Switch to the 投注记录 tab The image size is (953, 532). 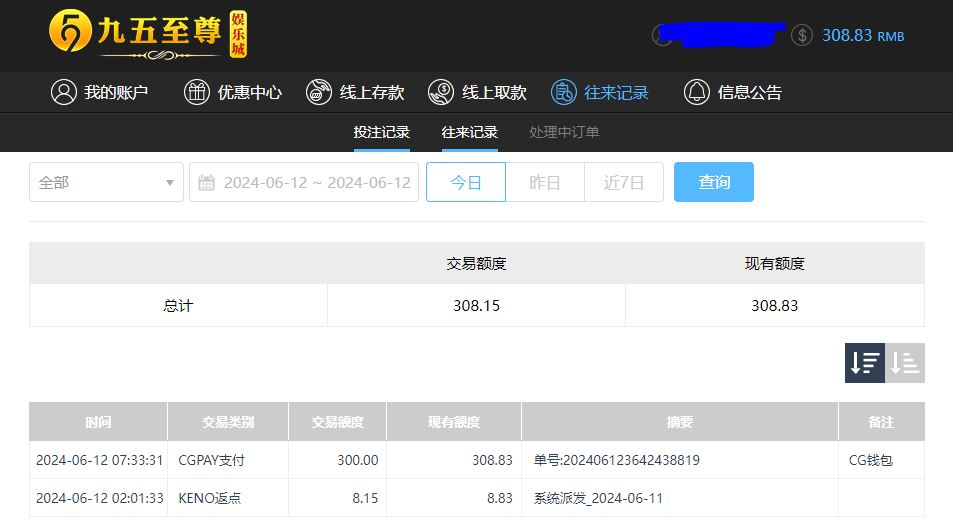pos(381,132)
